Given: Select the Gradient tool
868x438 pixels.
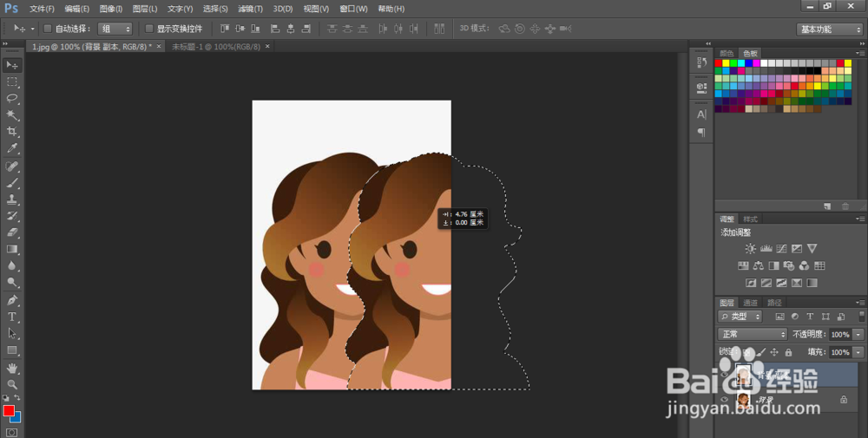Looking at the screenshot, I should pyautogui.click(x=11, y=249).
